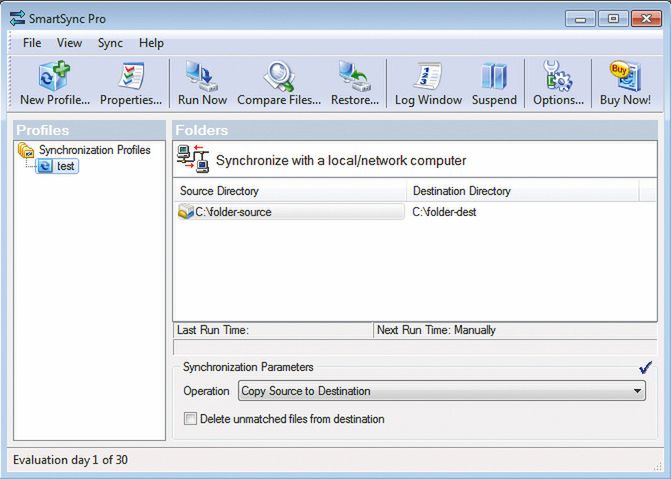Click the Synchronization Profiles folder icon
This screenshot has height=479, width=671.
tap(26, 150)
